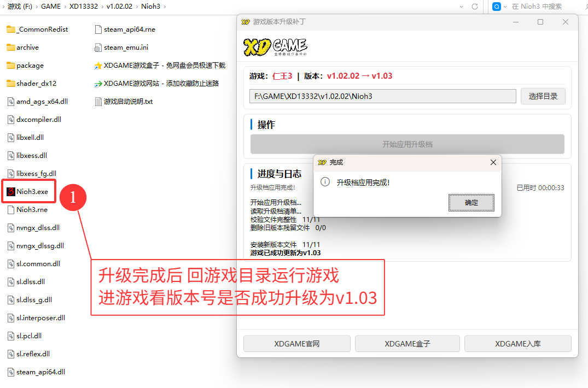
Task: Click the 开始应用升级档 button
Action: coord(407,144)
